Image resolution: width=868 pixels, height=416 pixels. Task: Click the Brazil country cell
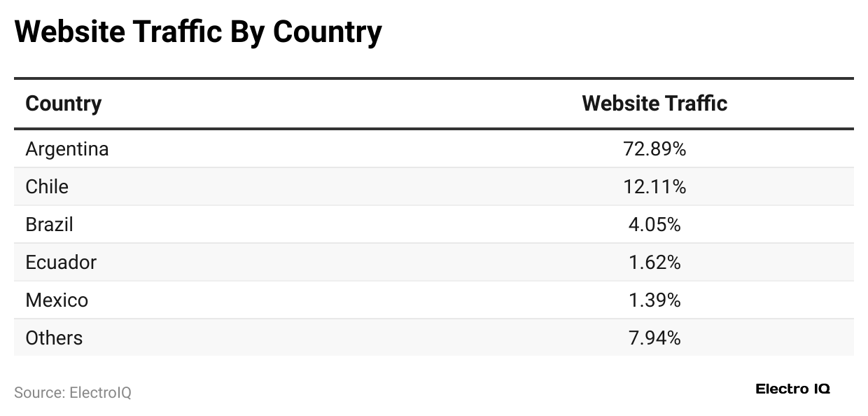click(49, 225)
